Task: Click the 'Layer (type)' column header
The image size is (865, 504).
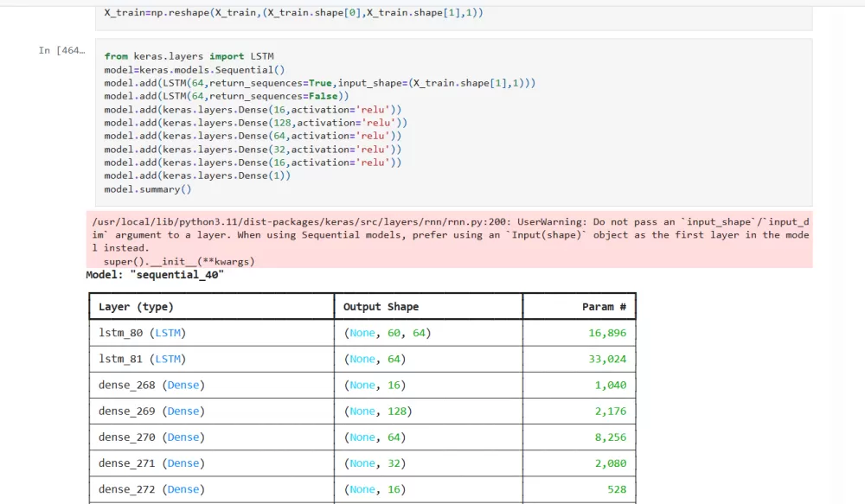Action: click(x=136, y=307)
